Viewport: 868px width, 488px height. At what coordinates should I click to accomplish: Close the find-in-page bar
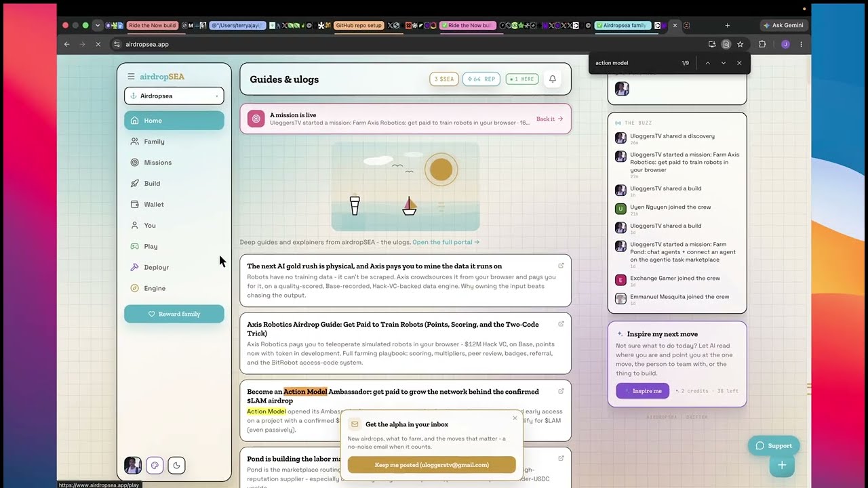coord(739,63)
